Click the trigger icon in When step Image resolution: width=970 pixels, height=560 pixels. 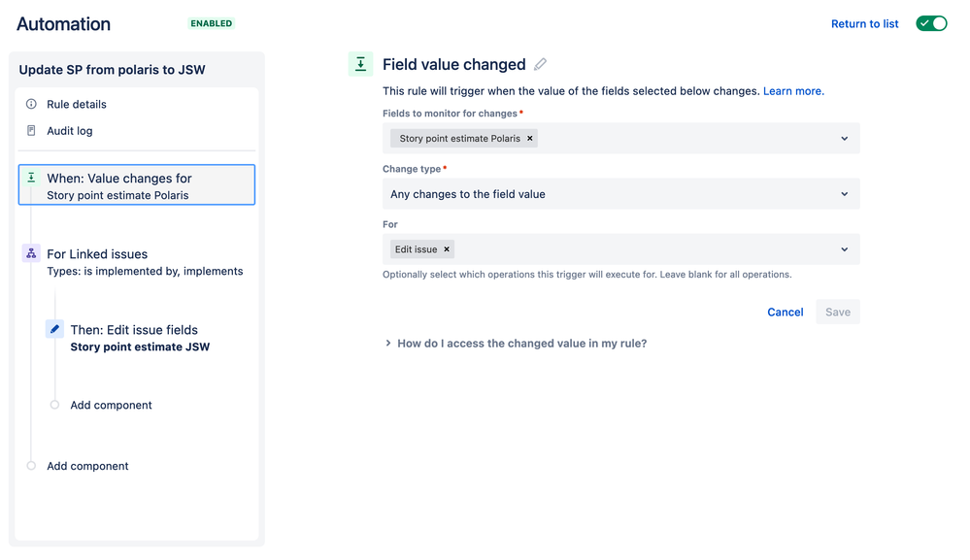pos(31,178)
